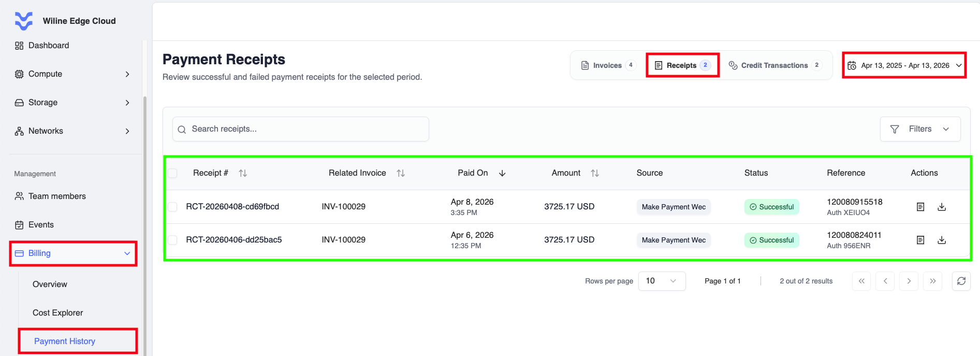Click the Source column header
This screenshot has height=356, width=980.
(650, 173)
